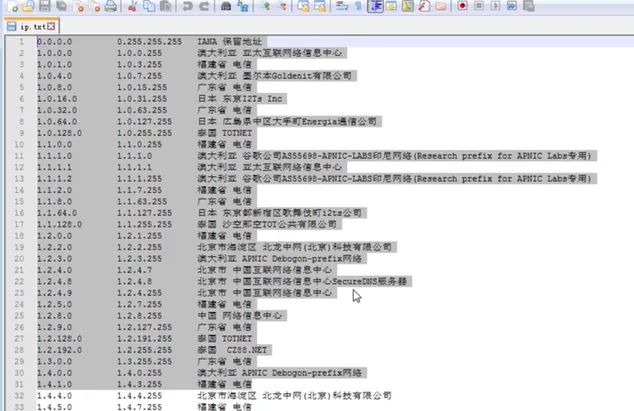
Task: Toggle the indent guide button
Action: tap(375, 6)
